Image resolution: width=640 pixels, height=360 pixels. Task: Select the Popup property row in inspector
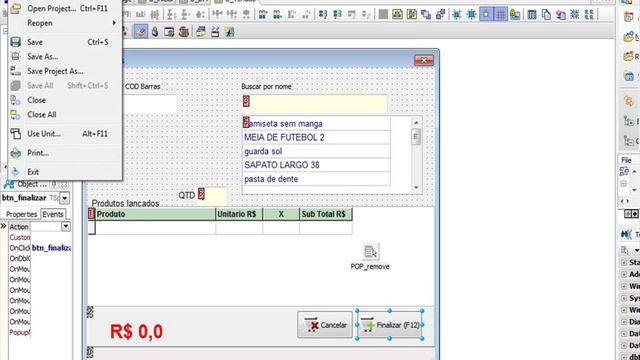40,332
